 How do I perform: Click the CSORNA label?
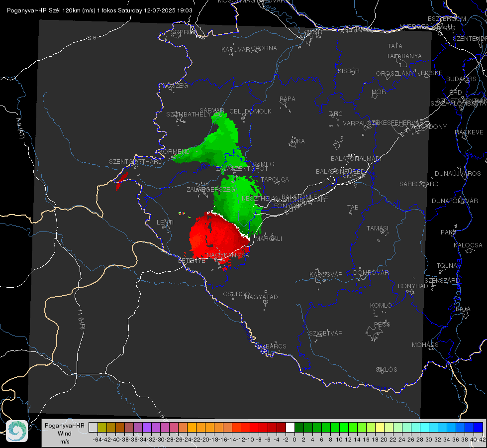(x=264, y=48)
